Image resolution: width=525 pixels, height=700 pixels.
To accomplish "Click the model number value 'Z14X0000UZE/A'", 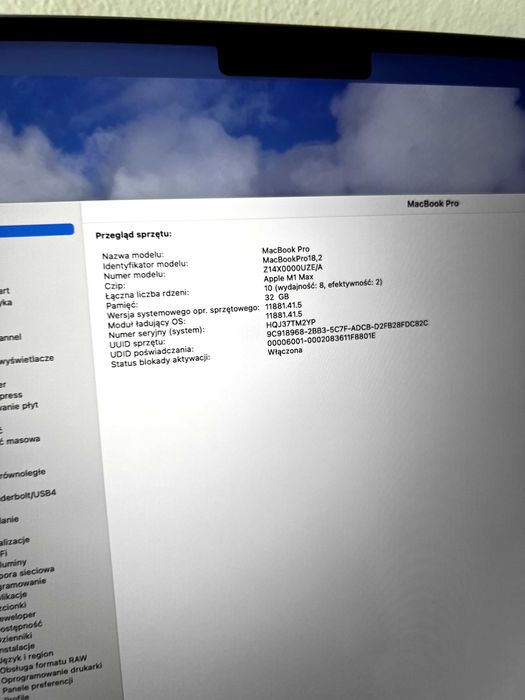I will coord(293,268).
